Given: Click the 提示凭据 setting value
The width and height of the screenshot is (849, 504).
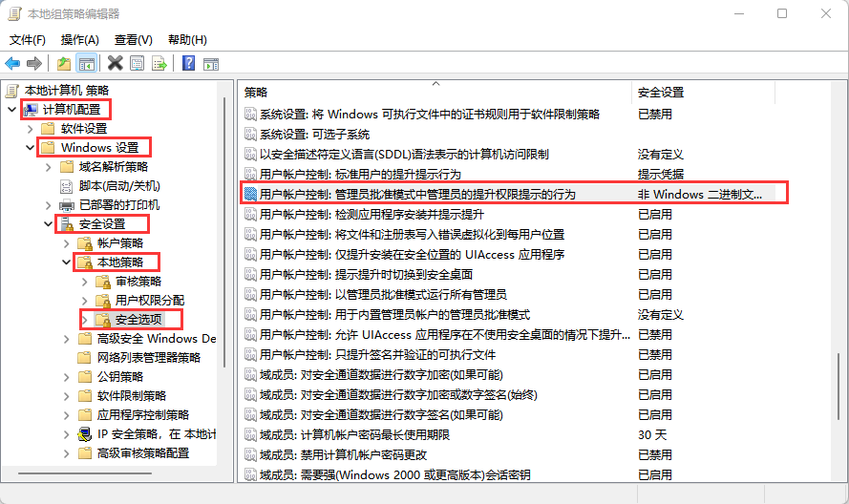Looking at the screenshot, I should pos(661,174).
